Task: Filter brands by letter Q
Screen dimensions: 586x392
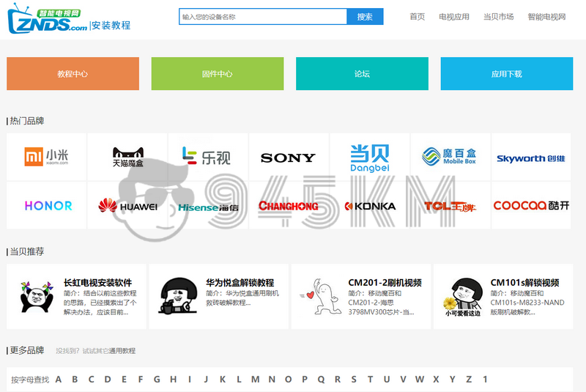Action: tap(321, 380)
